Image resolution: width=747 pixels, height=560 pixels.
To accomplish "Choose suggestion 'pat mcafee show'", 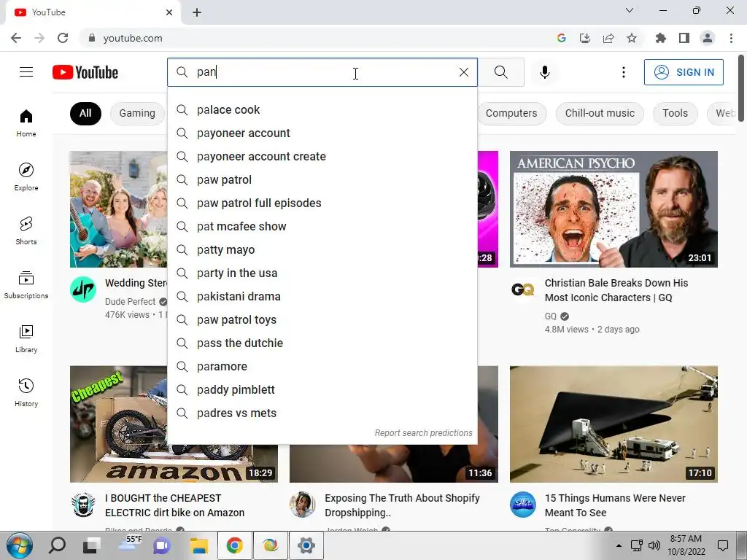I will point(322,227).
